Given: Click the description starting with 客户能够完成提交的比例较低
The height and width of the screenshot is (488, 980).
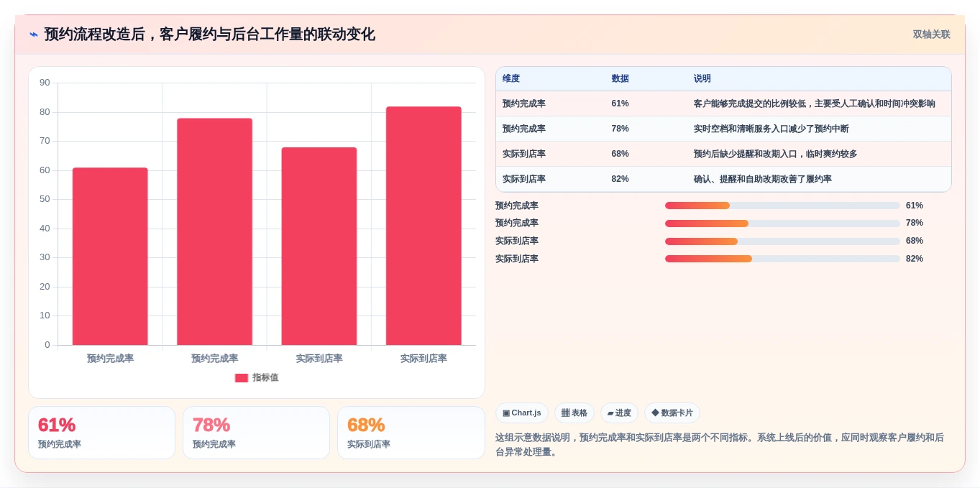Looking at the screenshot, I should [x=815, y=103].
